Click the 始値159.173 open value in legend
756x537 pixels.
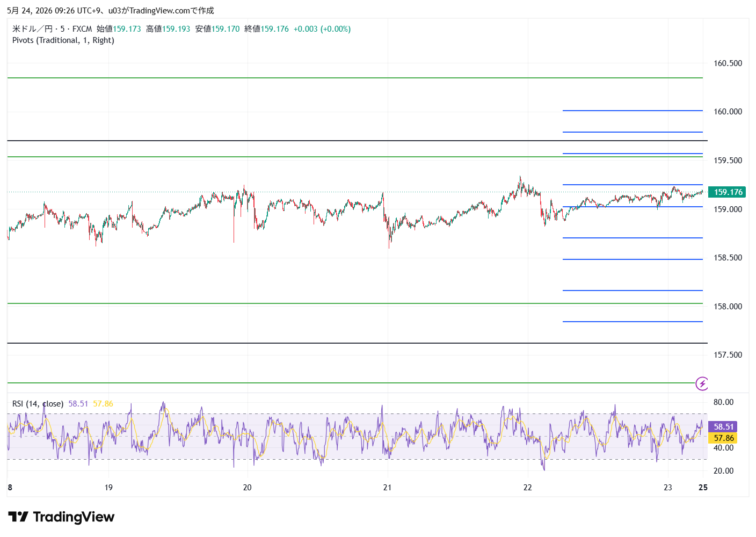coord(119,29)
